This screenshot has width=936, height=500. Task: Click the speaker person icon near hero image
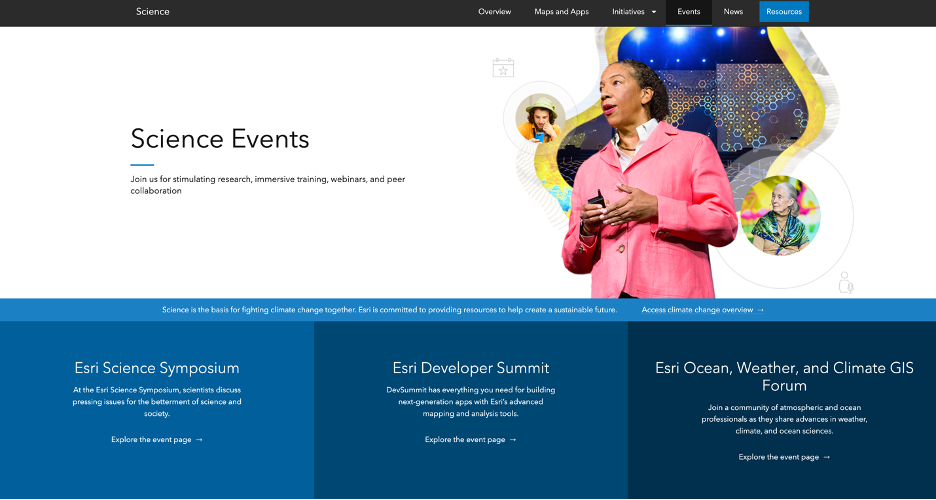[x=845, y=283]
